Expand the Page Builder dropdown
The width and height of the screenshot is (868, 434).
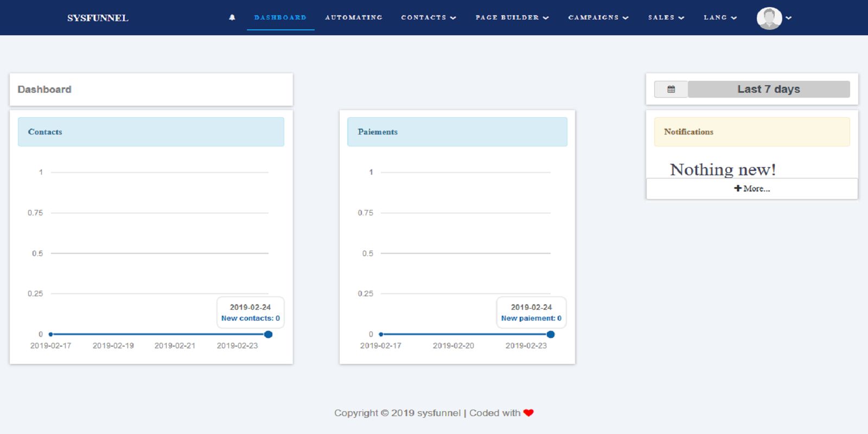(512, 17)
